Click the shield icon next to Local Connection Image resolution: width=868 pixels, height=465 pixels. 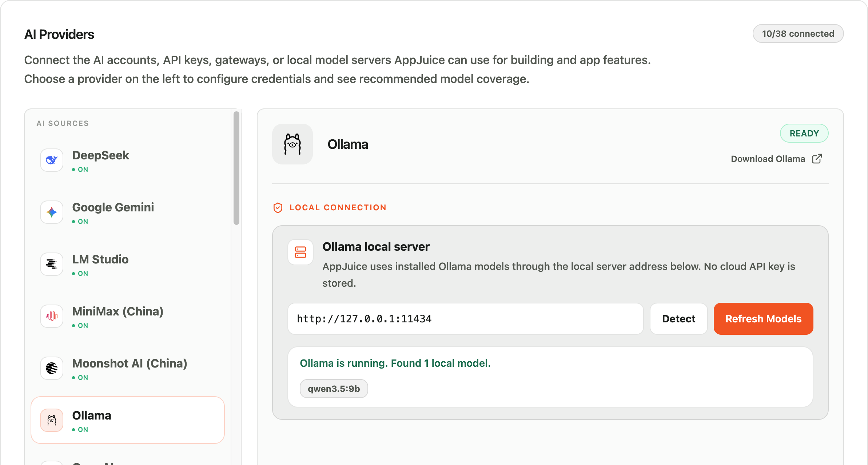pyautogui.click(x=278, y=208)
